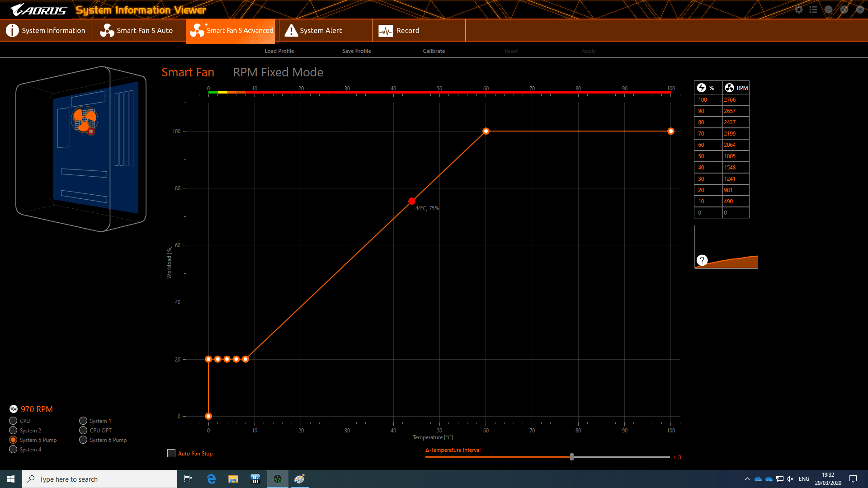Switch to RPM Fixed Mode
The height and width of the screenshot is (488, 868).
(278, 72)
